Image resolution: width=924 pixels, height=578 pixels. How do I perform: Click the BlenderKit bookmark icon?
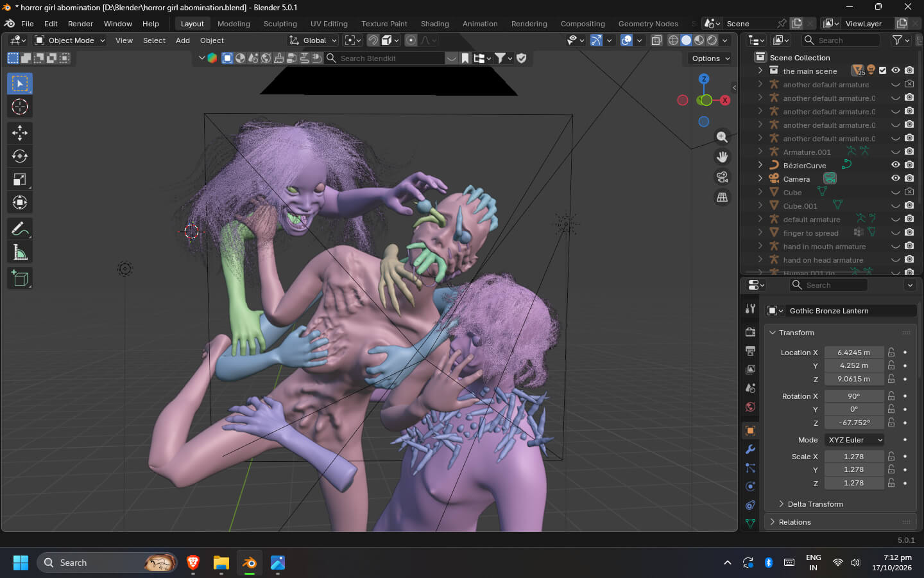[465, 58]
